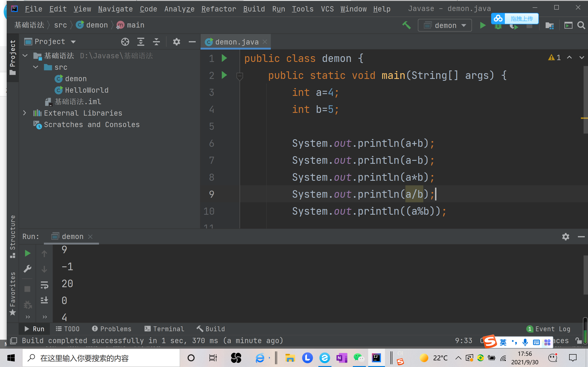This screenshot has width=588, height=367.
Task: Click Search Everywhere magnifier icon
Action: (x=581, y=25)
